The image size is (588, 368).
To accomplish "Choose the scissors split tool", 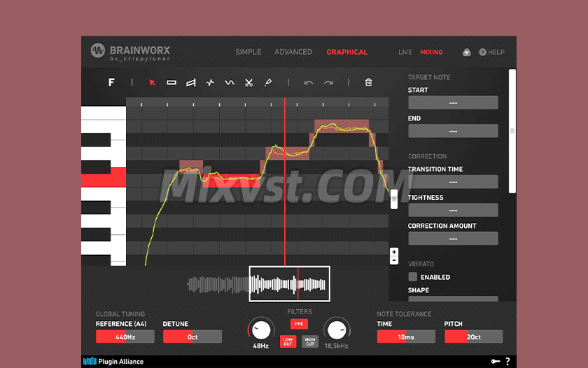I will click(248, 83).
